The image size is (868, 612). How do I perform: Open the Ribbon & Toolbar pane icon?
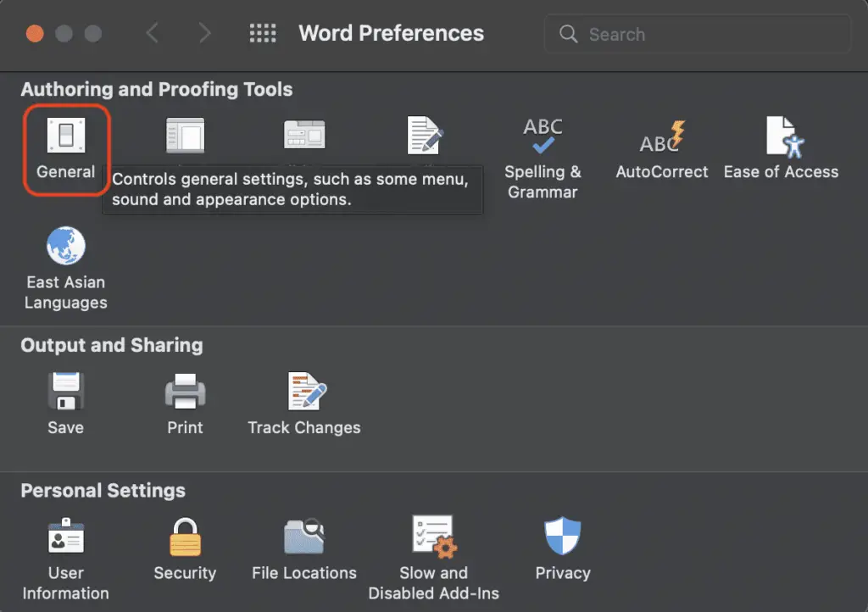tap(304, 135)
